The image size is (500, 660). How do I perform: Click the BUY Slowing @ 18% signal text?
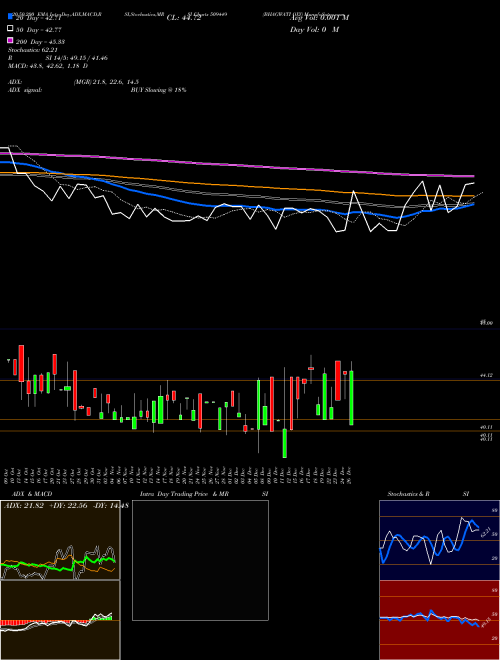pos(158,90)
